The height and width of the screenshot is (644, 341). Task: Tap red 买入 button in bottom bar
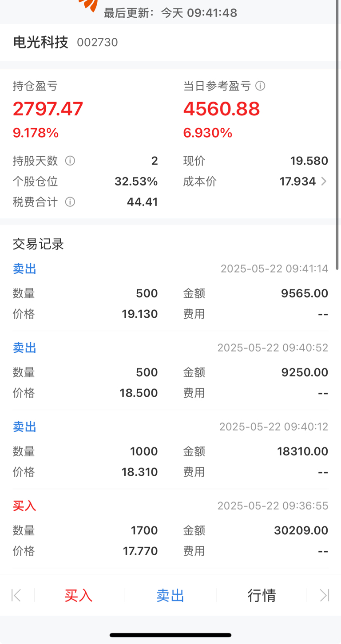[79, 595]
